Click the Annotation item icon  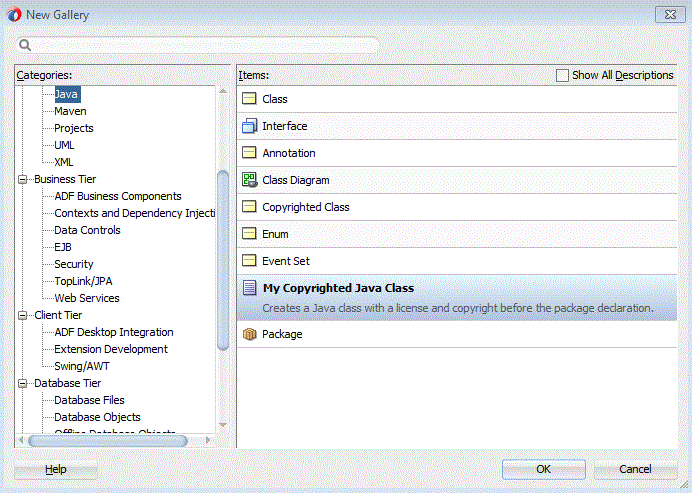click(249, 153)
